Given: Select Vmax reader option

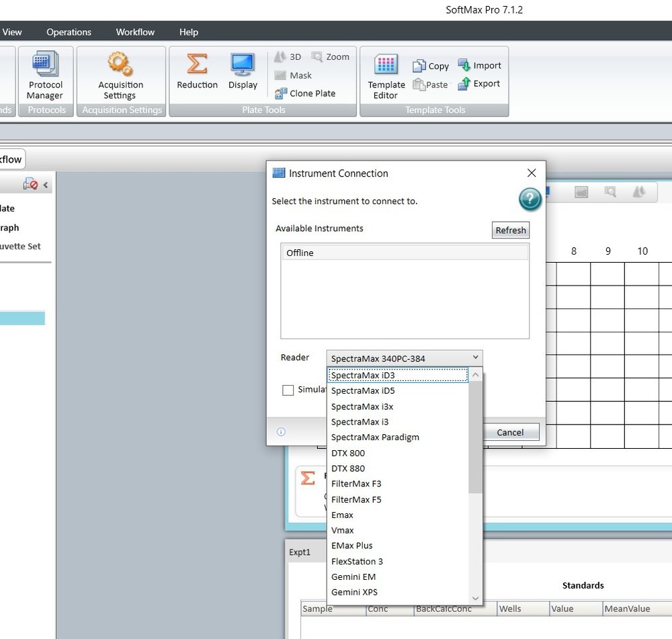Looking at the screenshot, I should [x=398, y=530].
